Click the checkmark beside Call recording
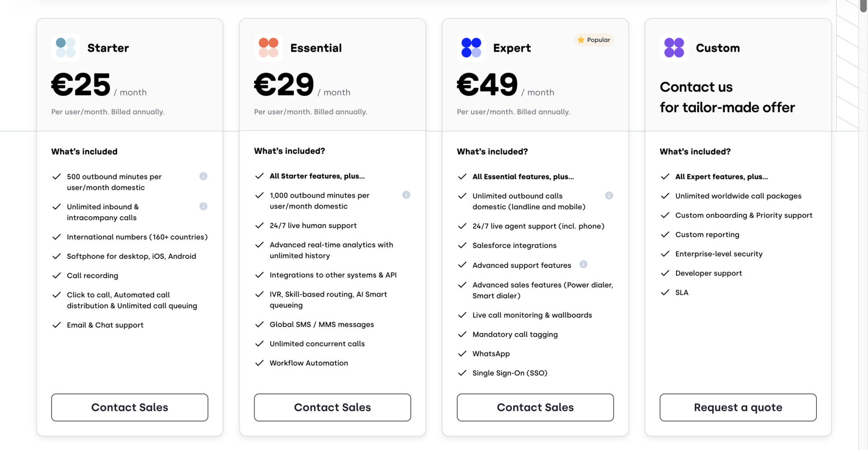Viewport: 868px width, 450px height. tap(57, 275)
